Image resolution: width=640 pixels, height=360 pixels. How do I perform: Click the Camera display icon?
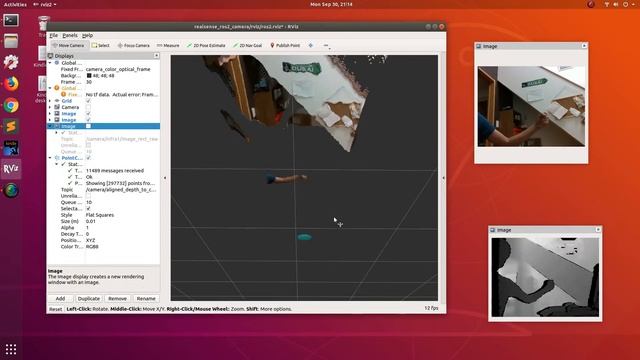click(57, 107)
